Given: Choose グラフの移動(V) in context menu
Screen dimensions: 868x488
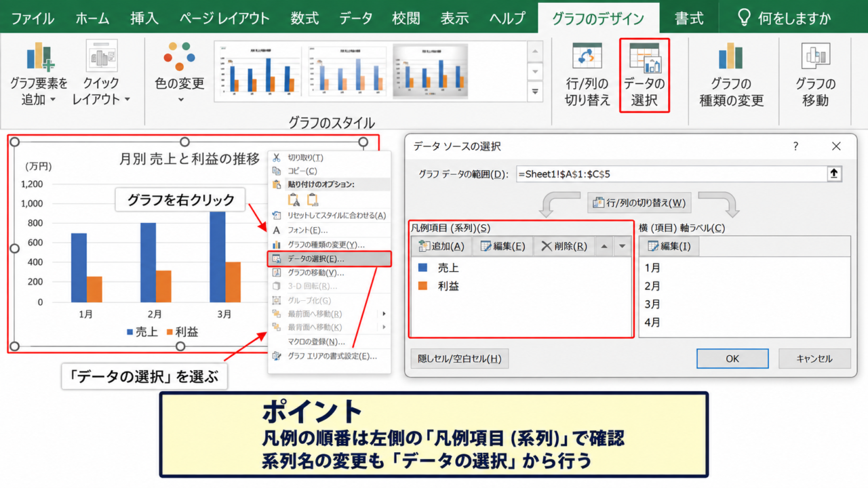Looking at the screenshot, I should pyautogui.click(x=330, y=272).
